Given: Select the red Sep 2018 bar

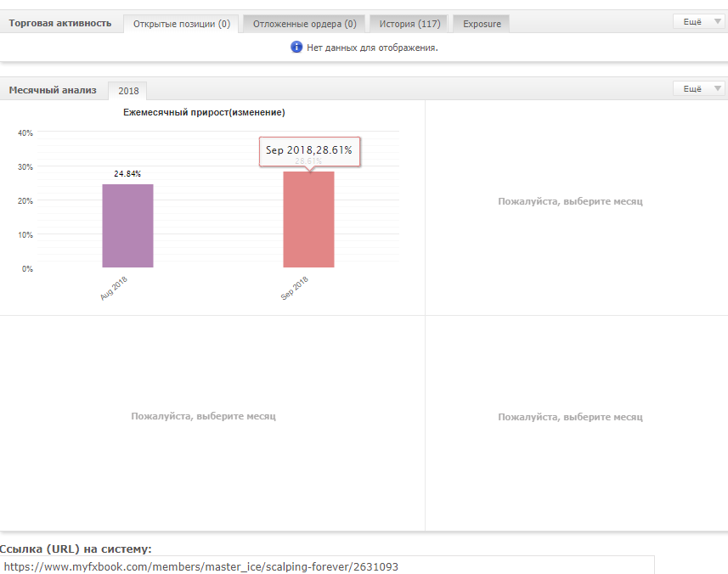Looking at the screenshot, I should point(308,219).
